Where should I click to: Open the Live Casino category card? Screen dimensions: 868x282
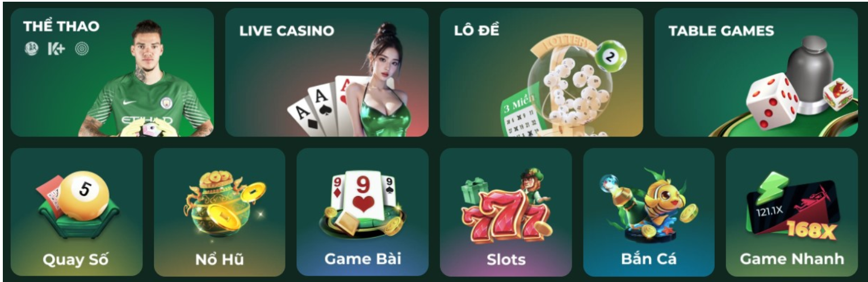[x=327, y=72]
